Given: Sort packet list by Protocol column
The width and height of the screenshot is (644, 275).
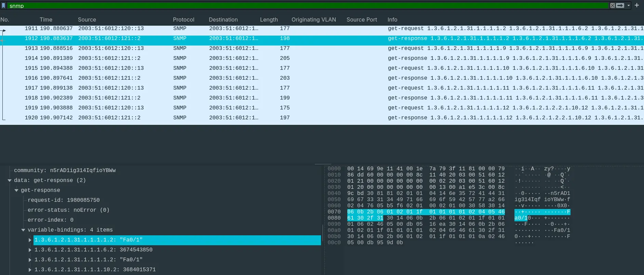Looking at the screenshot, I should (183, 19).
